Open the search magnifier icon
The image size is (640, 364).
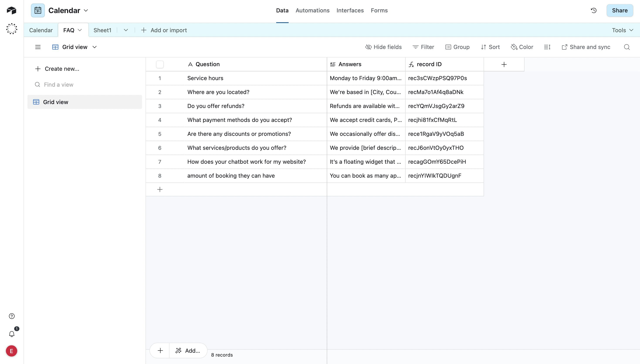(x=626, y=47)
